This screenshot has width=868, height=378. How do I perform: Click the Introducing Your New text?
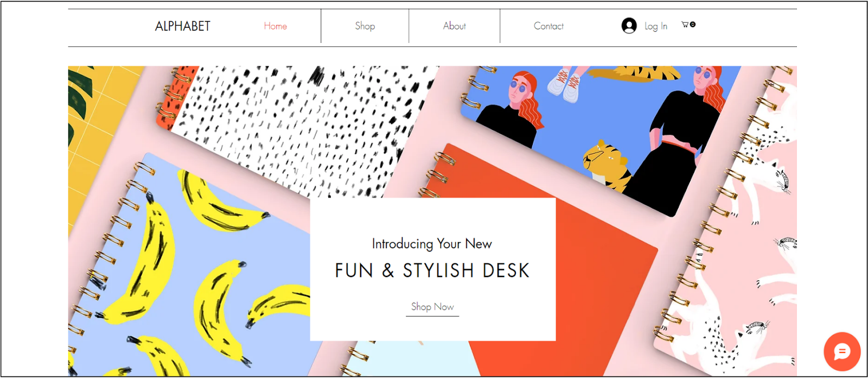coord(432,244)
